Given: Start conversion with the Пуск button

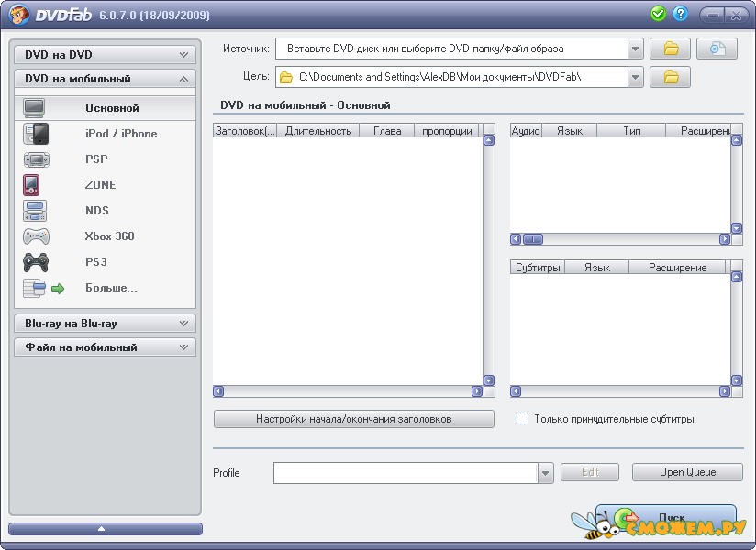Looking at the screenshot, I should tap(666, 518).
